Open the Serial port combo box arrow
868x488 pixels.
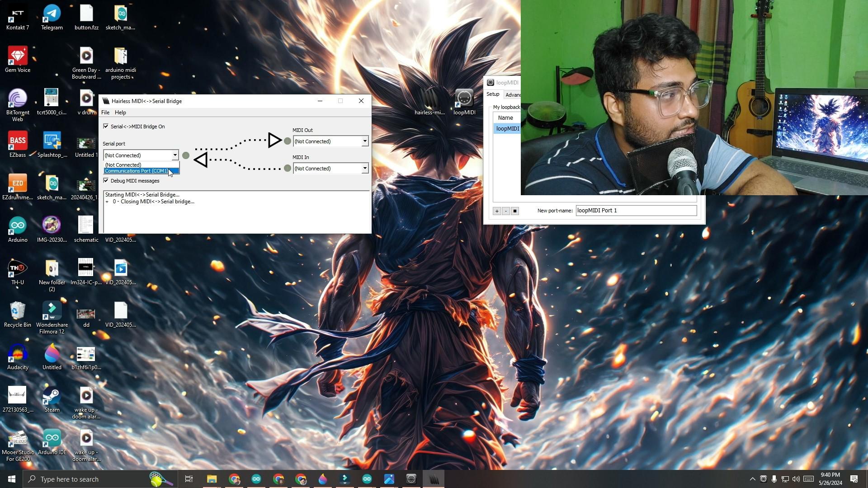(175, 155)
